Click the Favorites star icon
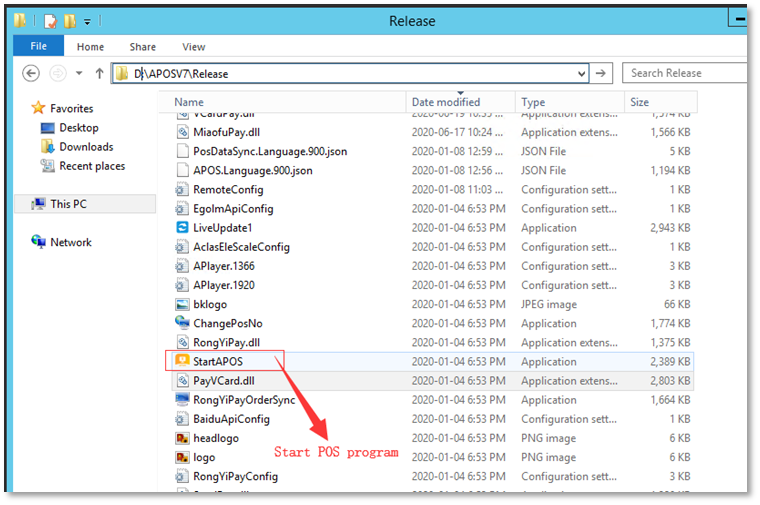The height and width of the screenshot is (505, 760). [38, 108]
